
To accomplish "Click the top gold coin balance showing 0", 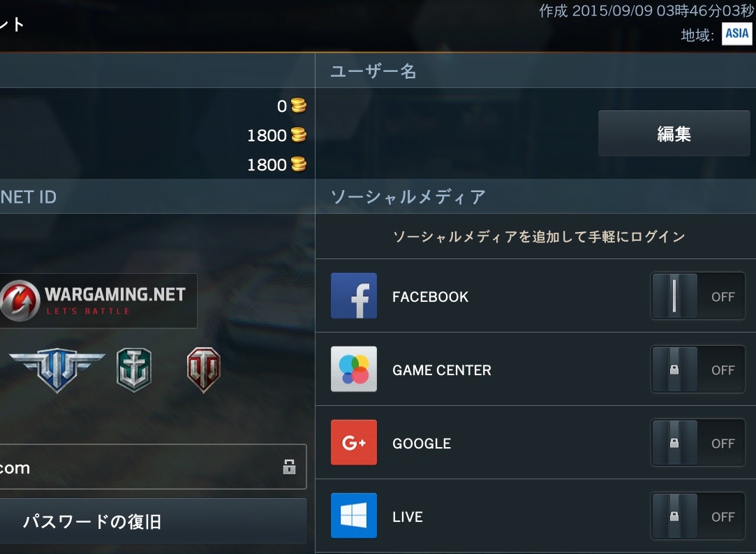I will pyautogui.click(x=291, y=105).
